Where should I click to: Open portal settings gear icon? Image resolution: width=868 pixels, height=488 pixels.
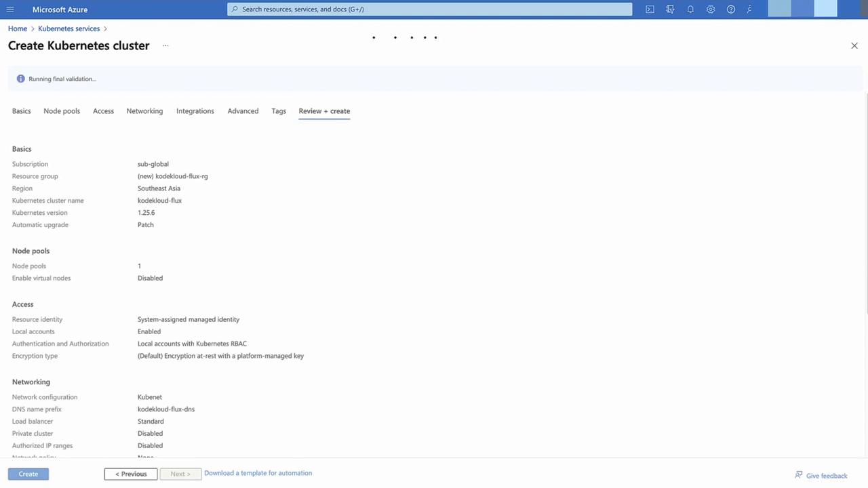[x=711, y=9]
